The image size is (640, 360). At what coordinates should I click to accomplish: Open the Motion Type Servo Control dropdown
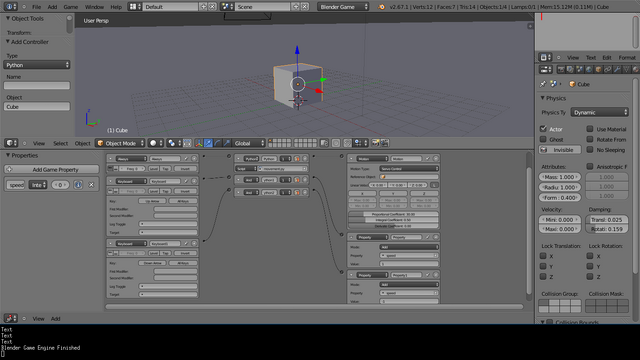tap(409, 169)
